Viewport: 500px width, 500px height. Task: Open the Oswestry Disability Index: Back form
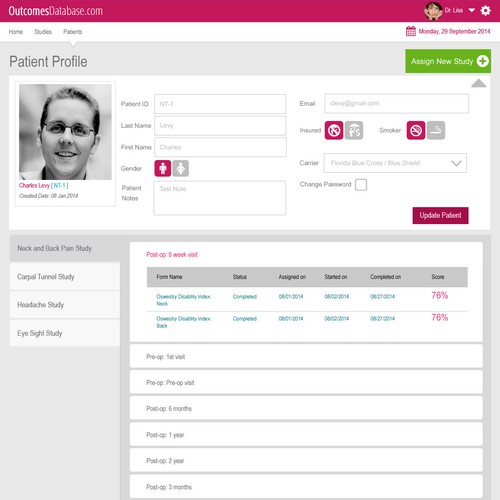184,322
